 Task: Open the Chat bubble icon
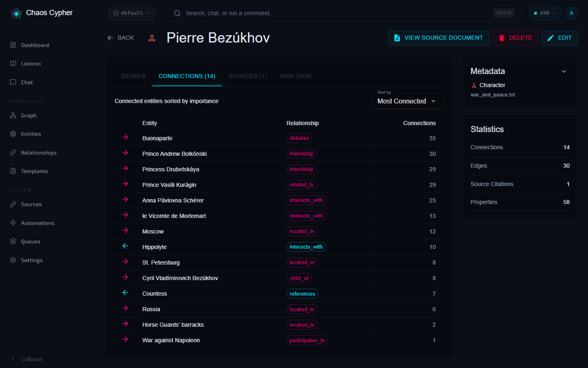[13, 82]
